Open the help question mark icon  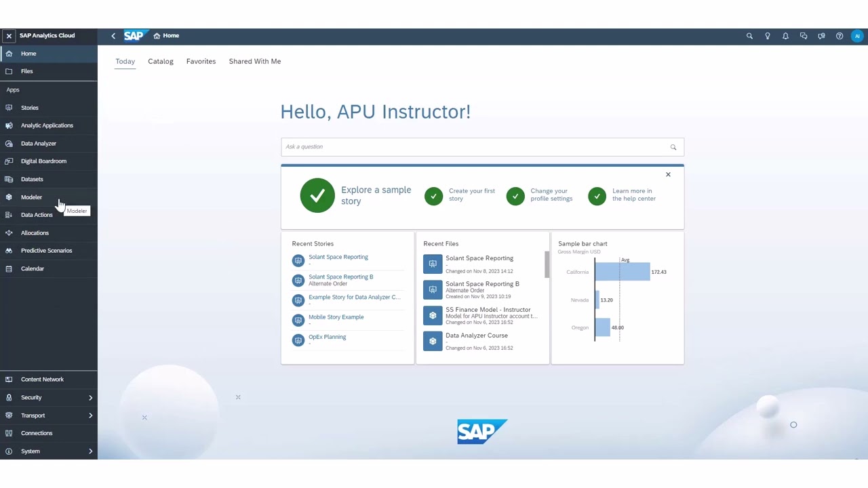(840, 36)
